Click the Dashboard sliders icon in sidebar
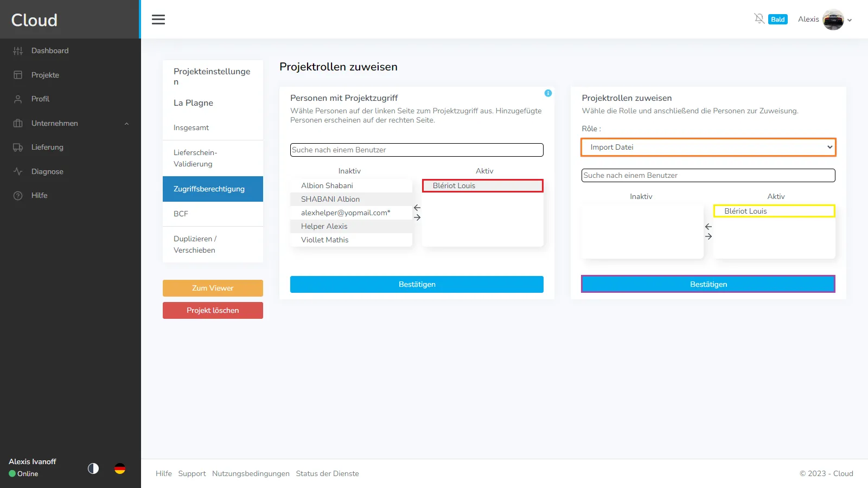868x488 pixels. tap(18, 51)
